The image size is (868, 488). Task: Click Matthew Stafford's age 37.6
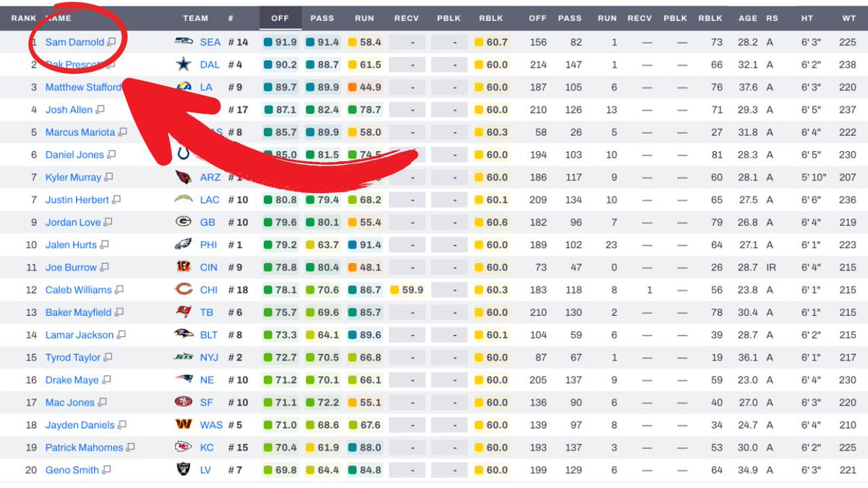(748, 87)
